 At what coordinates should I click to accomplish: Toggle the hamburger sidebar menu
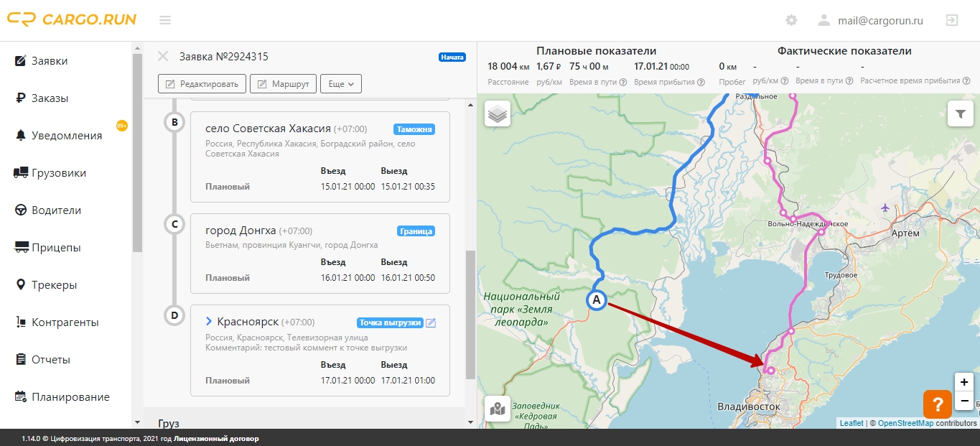click(x=165, y=20)
